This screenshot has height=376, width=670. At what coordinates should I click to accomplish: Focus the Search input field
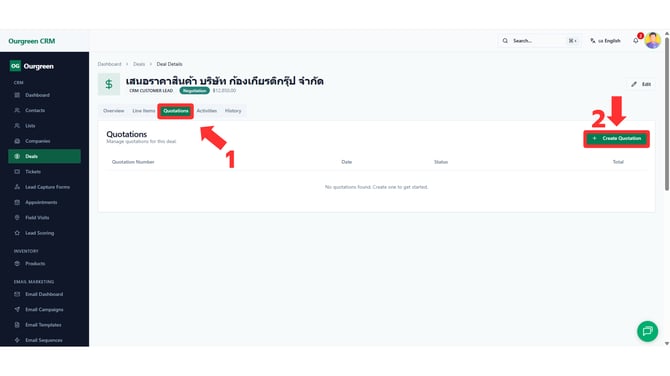538,41
